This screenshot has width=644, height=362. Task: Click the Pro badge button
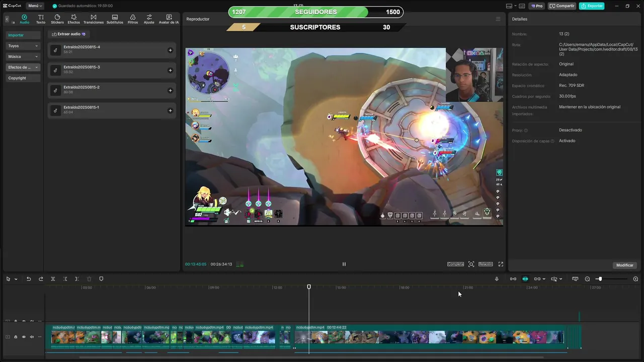pos(537,6)
